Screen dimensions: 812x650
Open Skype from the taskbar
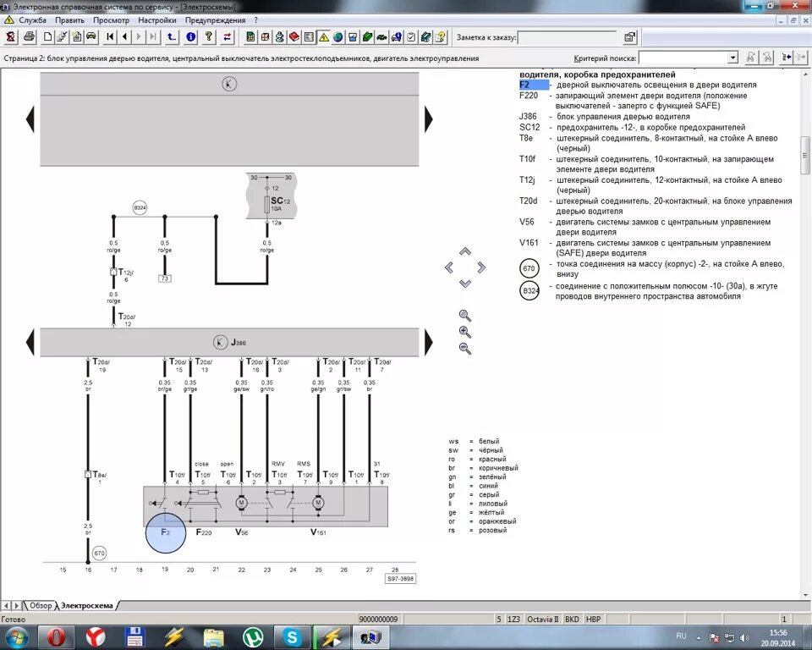292,637
